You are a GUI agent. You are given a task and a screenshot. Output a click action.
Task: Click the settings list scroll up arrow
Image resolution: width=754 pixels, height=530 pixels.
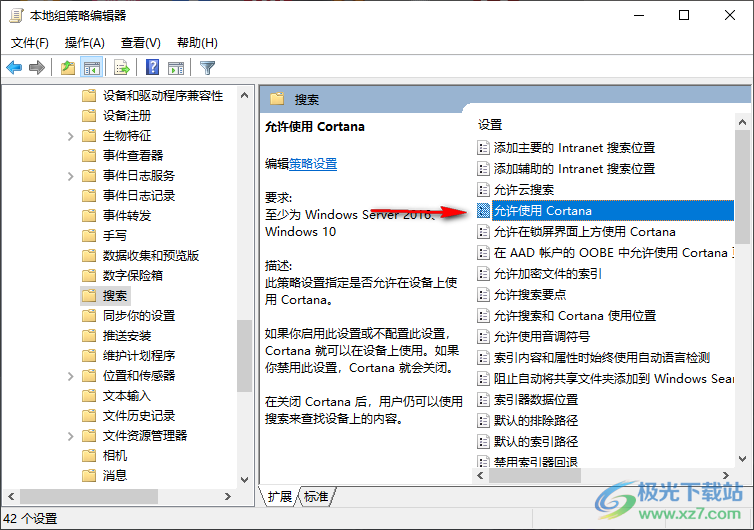(742, 122)
